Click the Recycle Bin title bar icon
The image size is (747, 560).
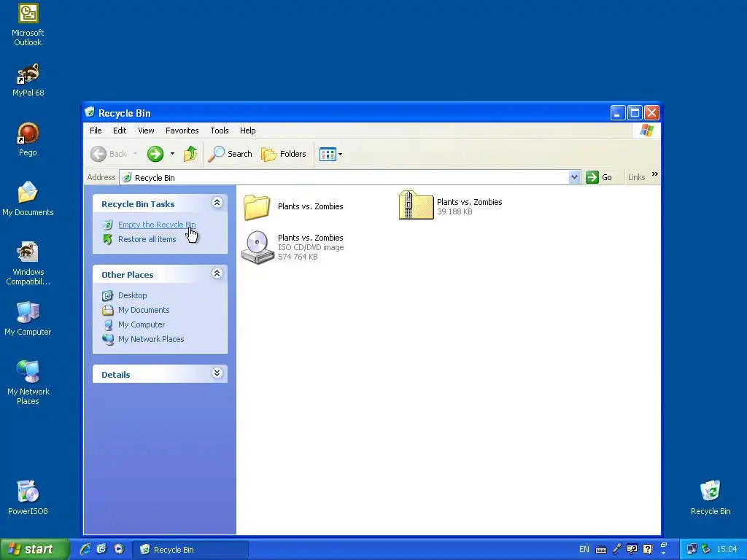tap(90, 112)
